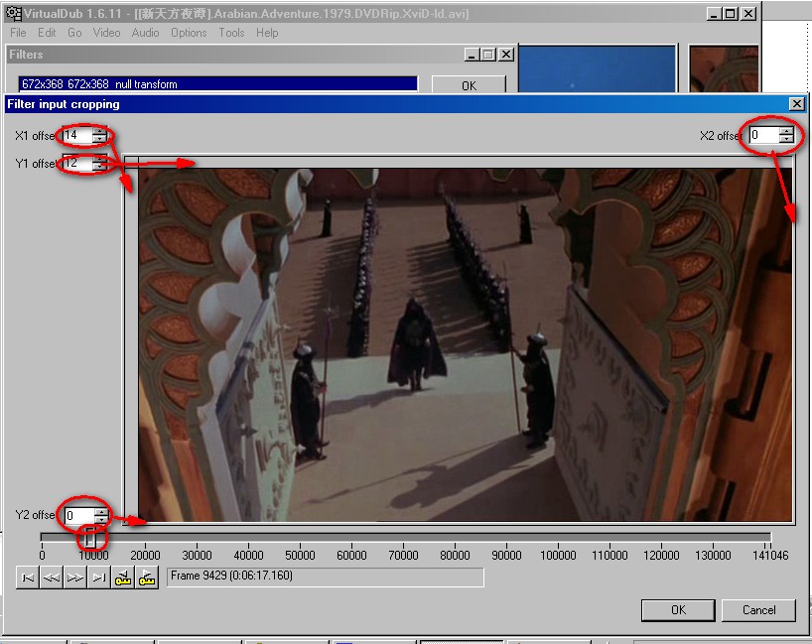This screenshot has height=644, width=812.
Task: Open the Edit menu
Action: 47,33
